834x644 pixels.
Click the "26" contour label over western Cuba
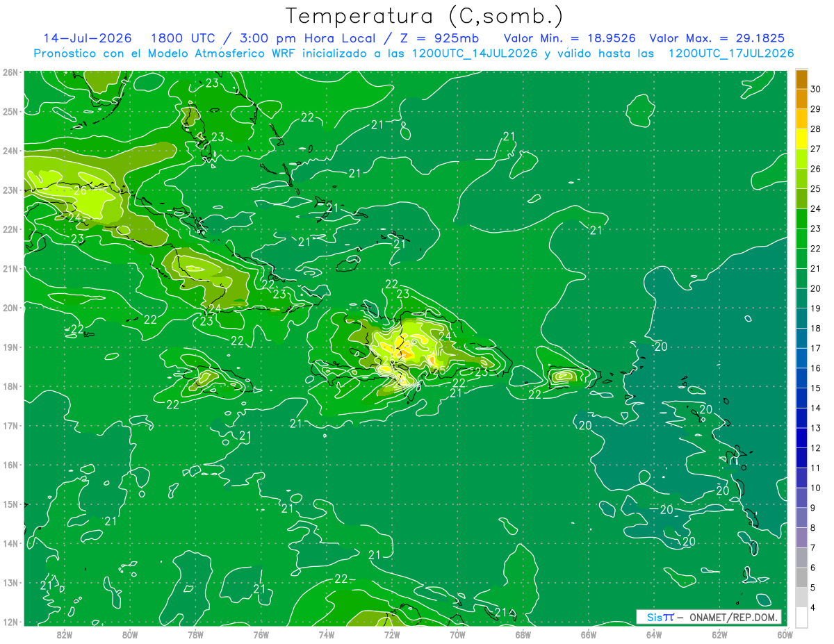(x=80, y=190)
